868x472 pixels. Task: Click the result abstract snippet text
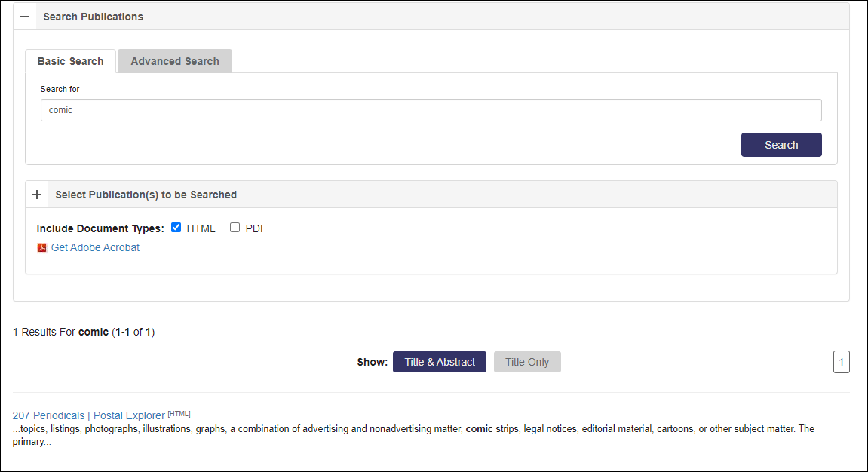pyautogui.click(x=413, y=435)
